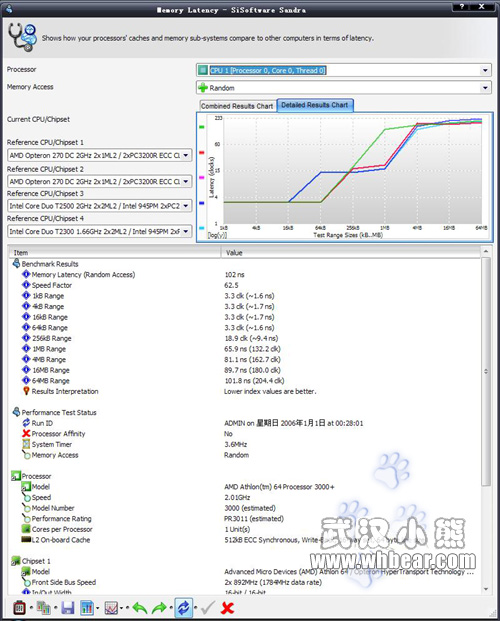Click the Benchmark Results section icon
The width and height of the screenshot is (500, 621).
point(16,263)
